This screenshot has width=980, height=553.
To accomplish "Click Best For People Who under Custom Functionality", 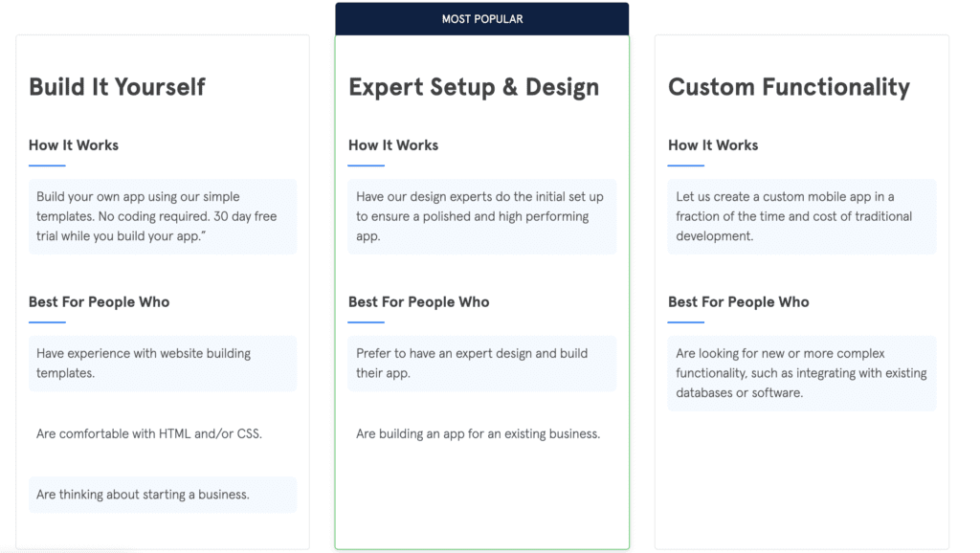I will click(739, 301).
